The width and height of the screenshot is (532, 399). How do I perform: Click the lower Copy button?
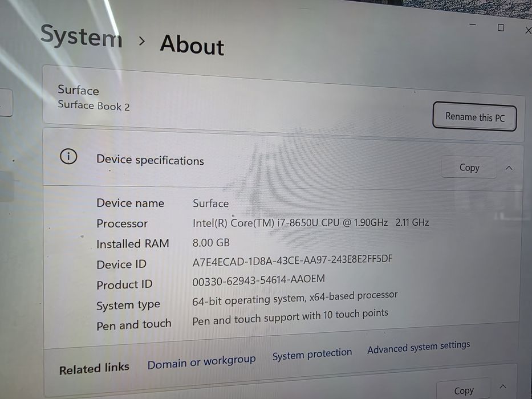point(464,390)
